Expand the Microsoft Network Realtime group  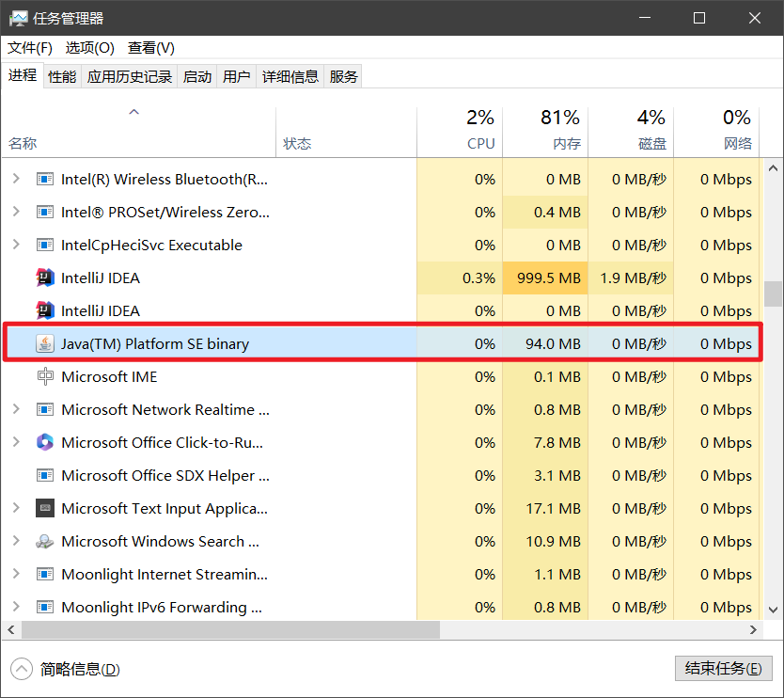16,409
